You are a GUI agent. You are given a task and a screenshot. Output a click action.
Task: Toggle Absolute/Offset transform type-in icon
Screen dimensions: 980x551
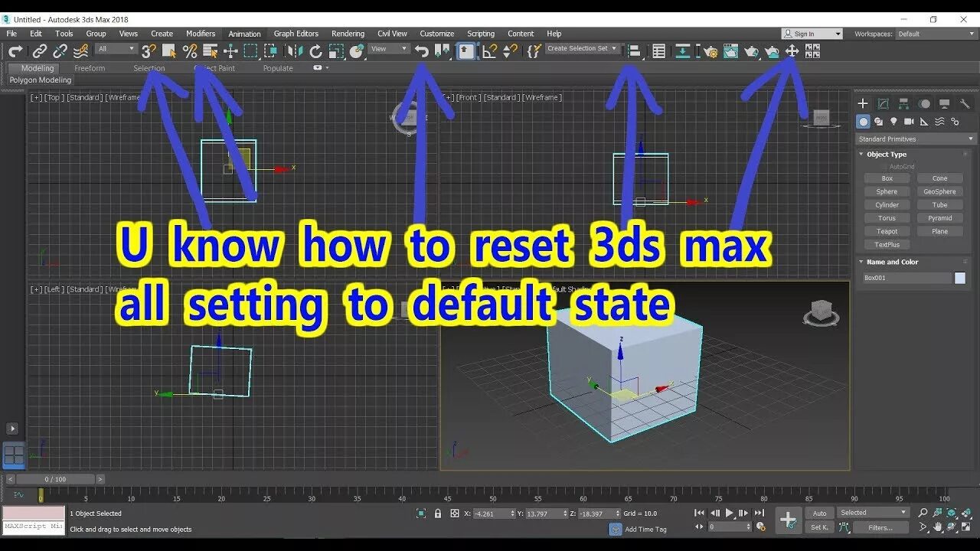[x=455, y=514]
